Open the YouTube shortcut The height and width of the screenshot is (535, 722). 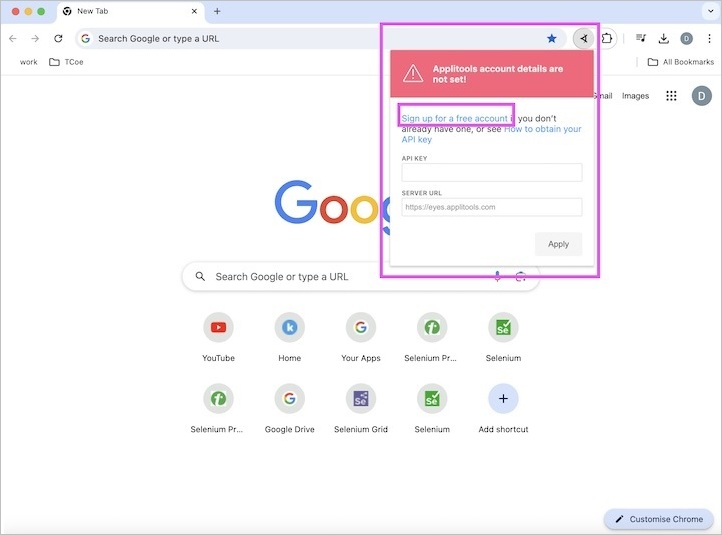pos(218,337)
